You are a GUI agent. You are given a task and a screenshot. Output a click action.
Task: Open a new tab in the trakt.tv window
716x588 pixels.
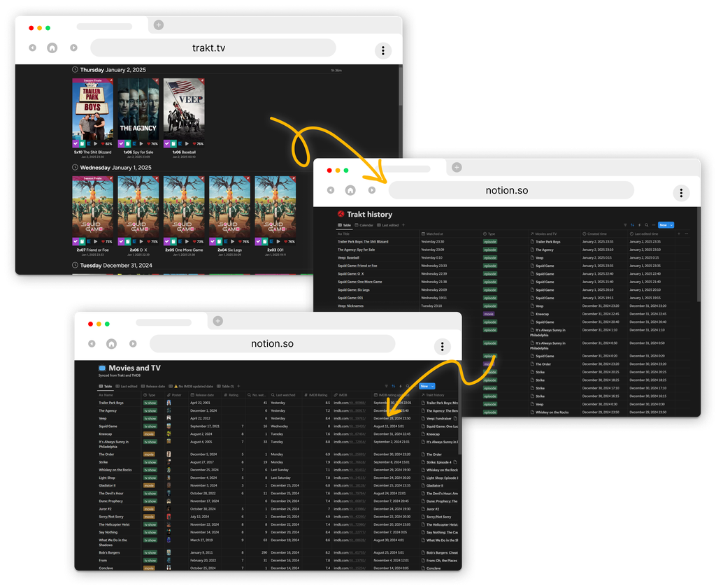click(159, 24)
